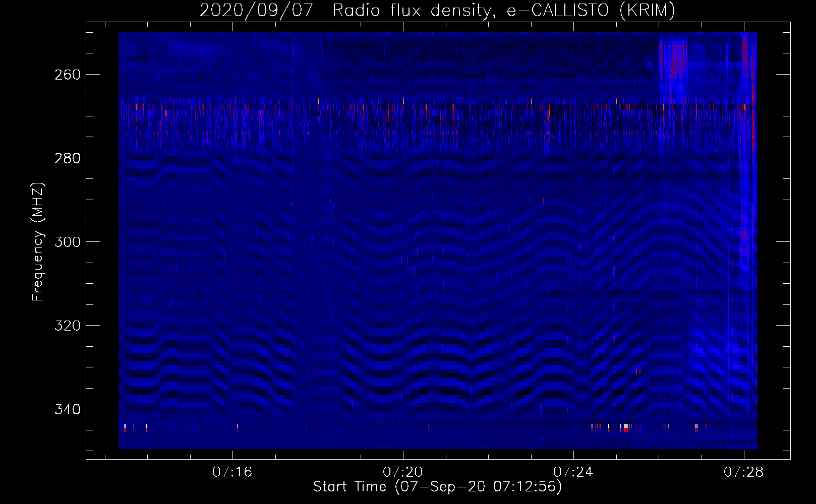The width and height of the screenshot is (816, 504).
Task: Click the 07:28 time tick label
Action: click(743, 472)
